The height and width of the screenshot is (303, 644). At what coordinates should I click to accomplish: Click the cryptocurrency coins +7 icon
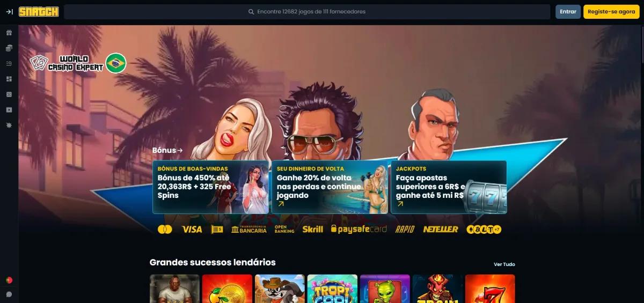click(484, 230)
